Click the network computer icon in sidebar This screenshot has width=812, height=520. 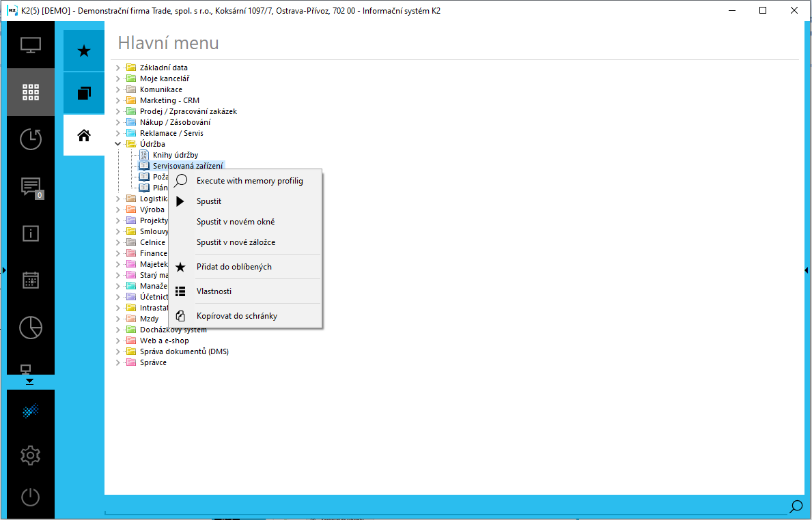(26, 369)
